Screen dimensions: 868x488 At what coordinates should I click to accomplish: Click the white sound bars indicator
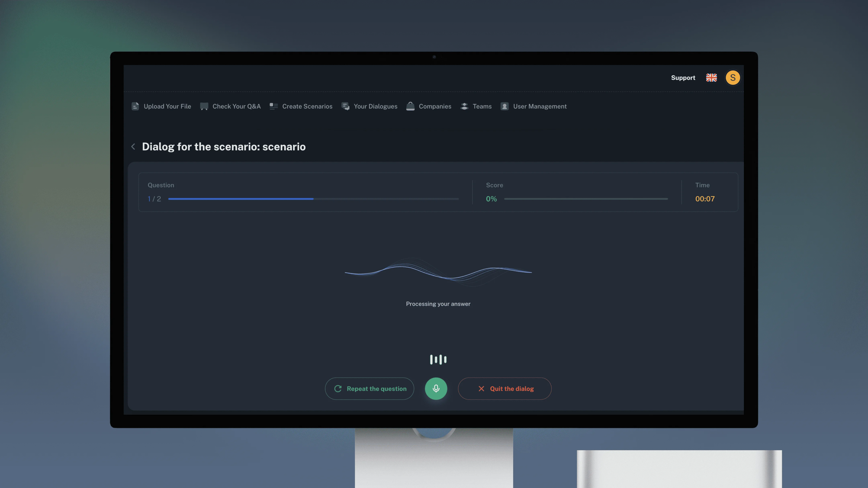pos(438,360)
